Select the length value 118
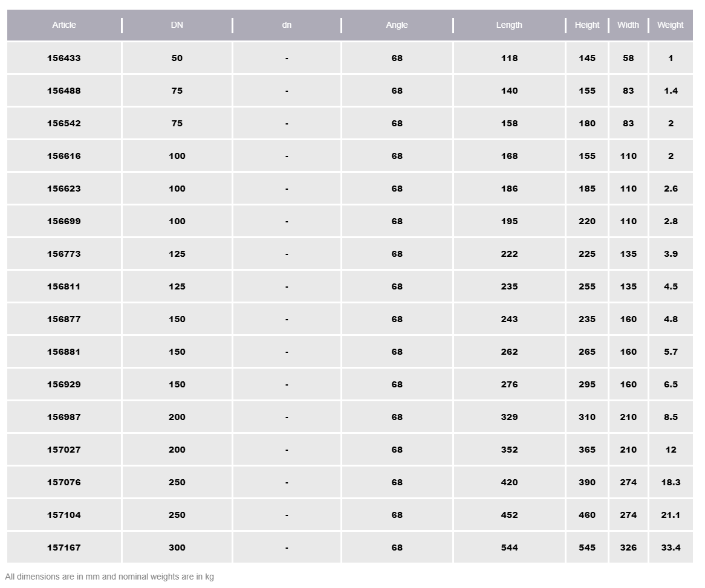Viewport: 705px width, 588px height. [x=509, y=59]
